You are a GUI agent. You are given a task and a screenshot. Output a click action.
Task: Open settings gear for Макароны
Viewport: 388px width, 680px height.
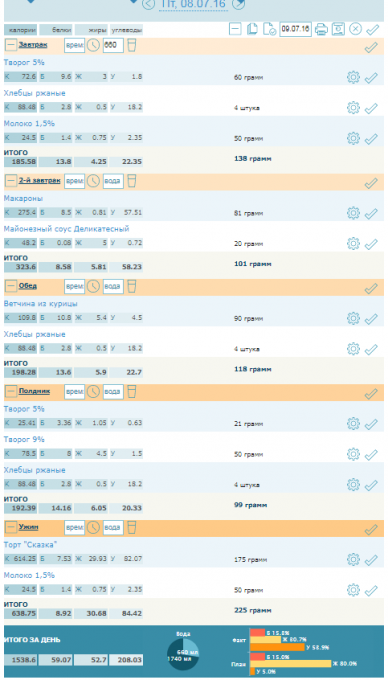tap(353, 213)
